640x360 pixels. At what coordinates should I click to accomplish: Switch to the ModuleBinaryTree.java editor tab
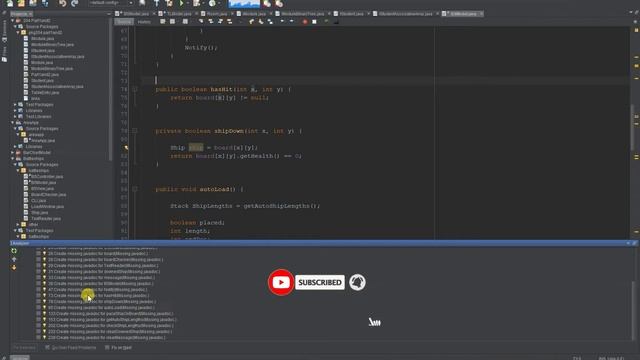(302, 14)
